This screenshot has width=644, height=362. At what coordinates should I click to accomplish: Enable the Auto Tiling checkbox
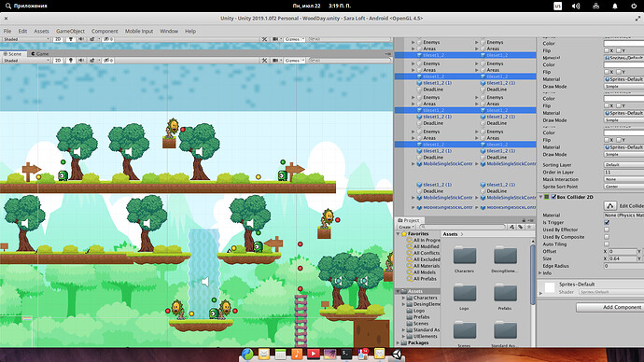click(x=607, y=244)
